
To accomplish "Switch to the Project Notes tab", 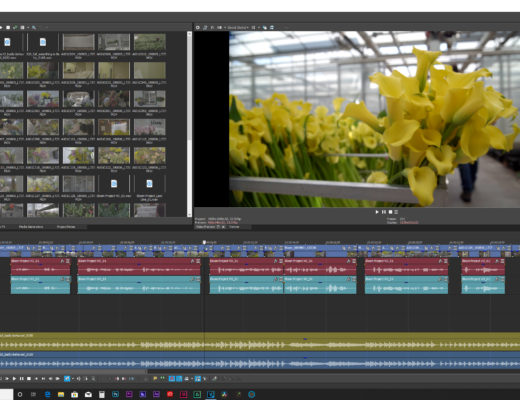I will point(66,227).
